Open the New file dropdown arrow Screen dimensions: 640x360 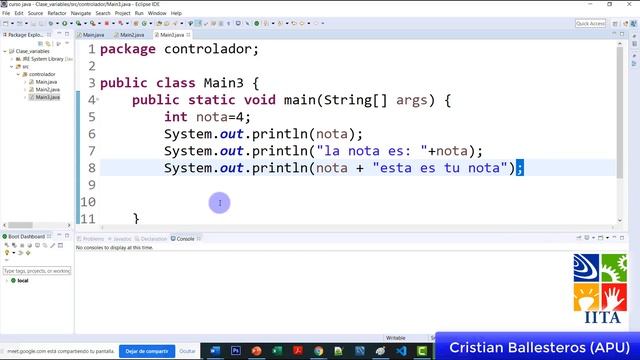pos(12,23)
